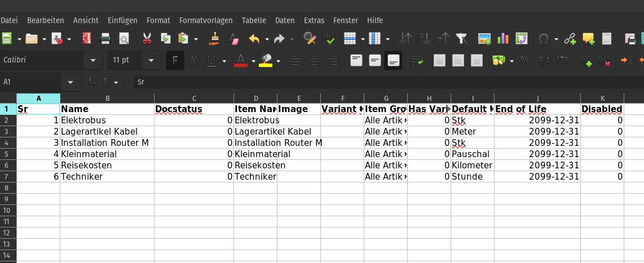Screen dimensions: 644x263
Task: Select the cell containing Reisekosten in column B
Action: pos(107,166)
